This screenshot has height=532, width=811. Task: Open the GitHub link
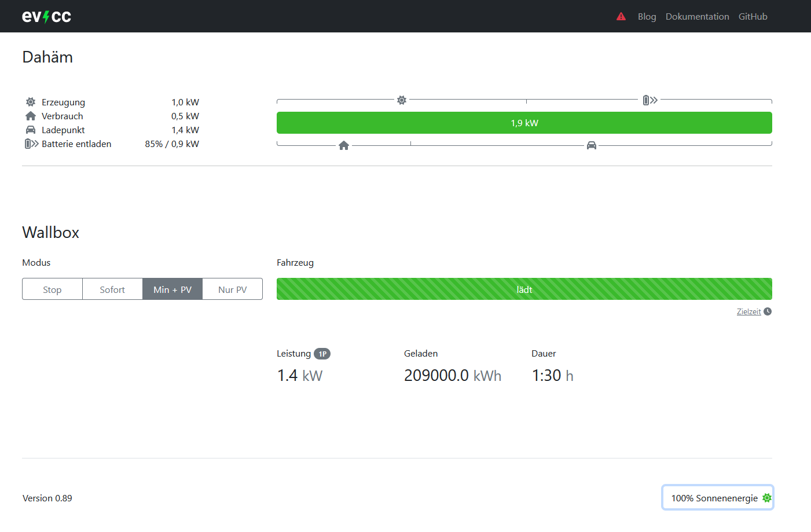pyautogui.click(x=753, y=16)
